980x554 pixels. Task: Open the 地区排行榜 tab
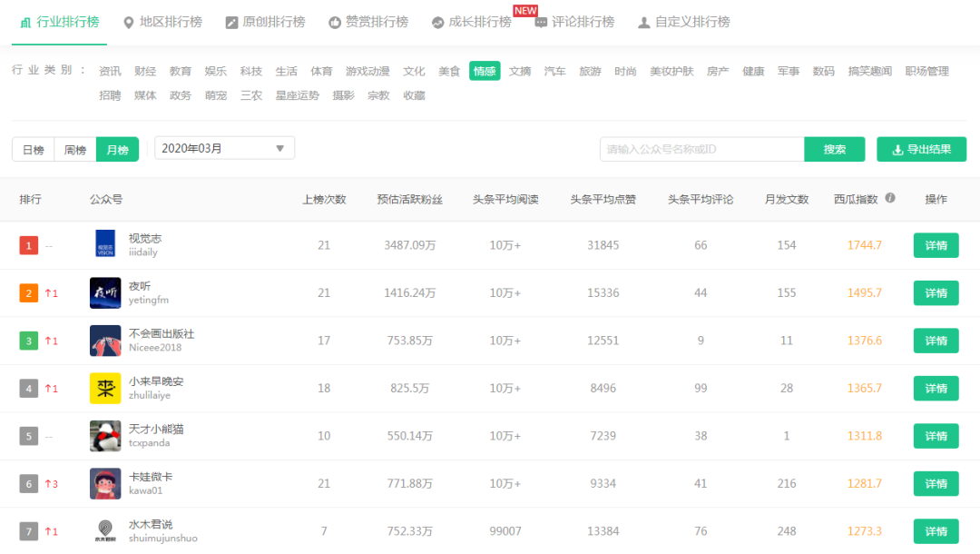[162, 22]
